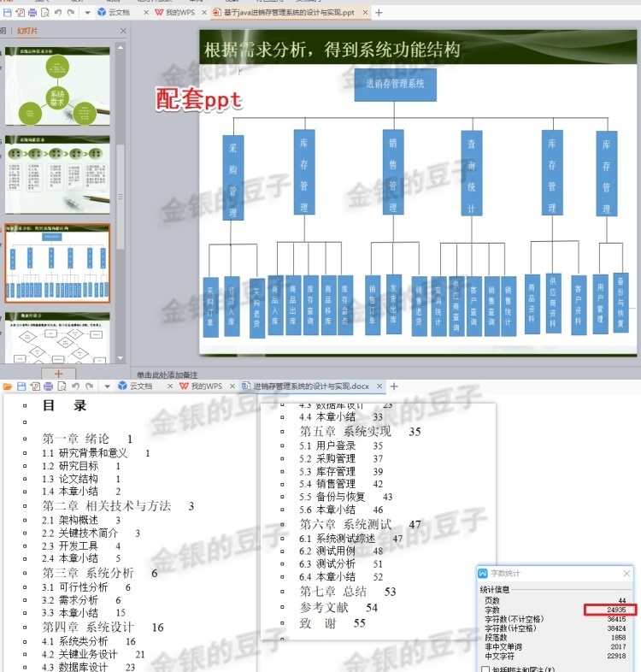Click Export to PDF icon in document toolbar
641x672 pixels.
pyautogui.click(x=35, y=386)
